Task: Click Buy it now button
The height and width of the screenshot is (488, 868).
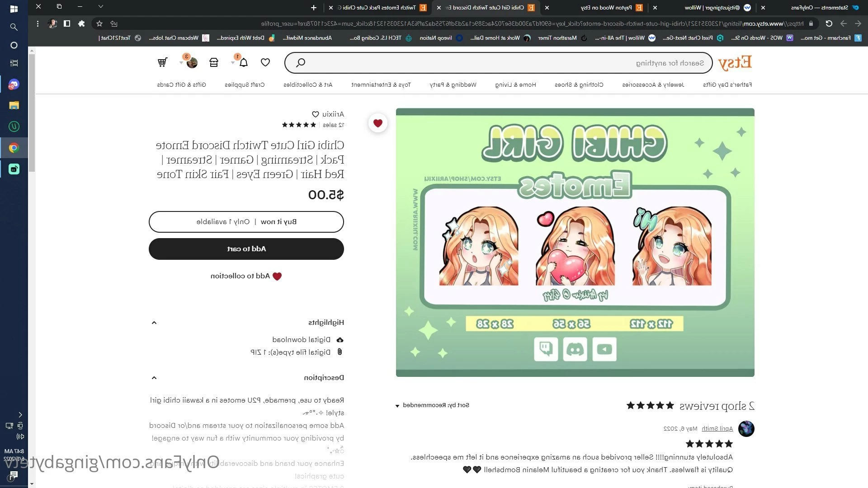Action: [x=246, y=222]
